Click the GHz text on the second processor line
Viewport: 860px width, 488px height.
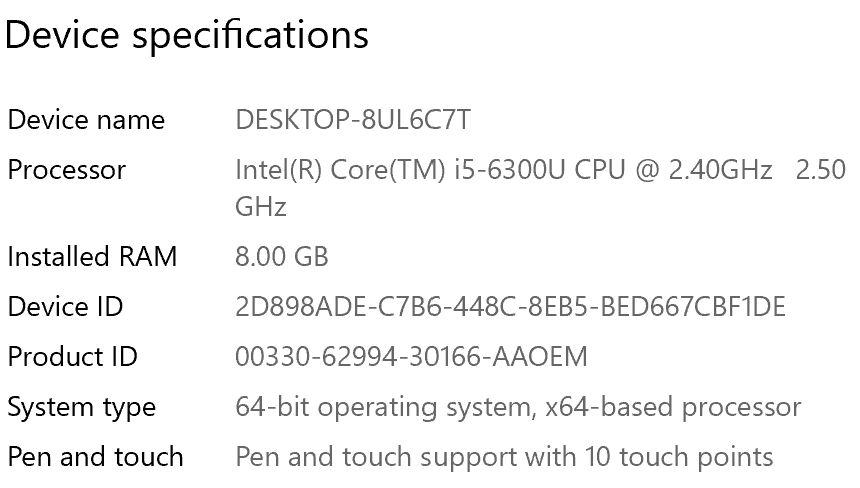[x=261, y=207]
